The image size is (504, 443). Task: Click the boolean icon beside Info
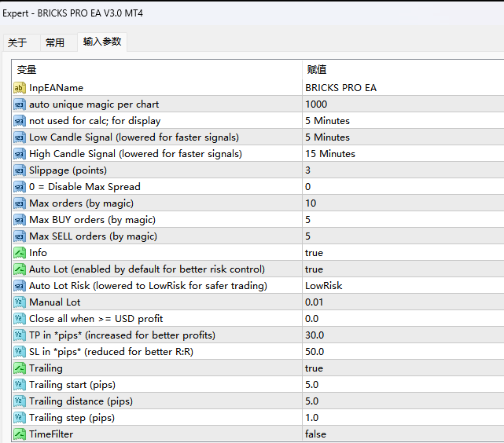(x=20, y=253)
